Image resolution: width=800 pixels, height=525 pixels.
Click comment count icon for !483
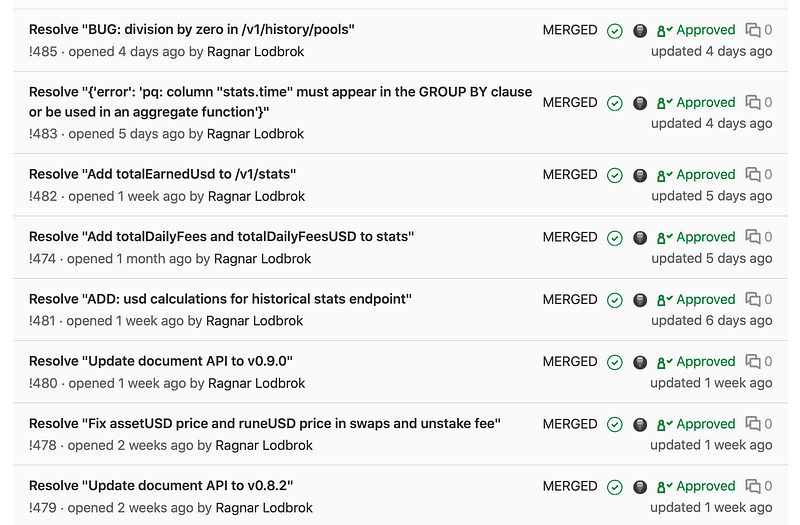(753, 102)
